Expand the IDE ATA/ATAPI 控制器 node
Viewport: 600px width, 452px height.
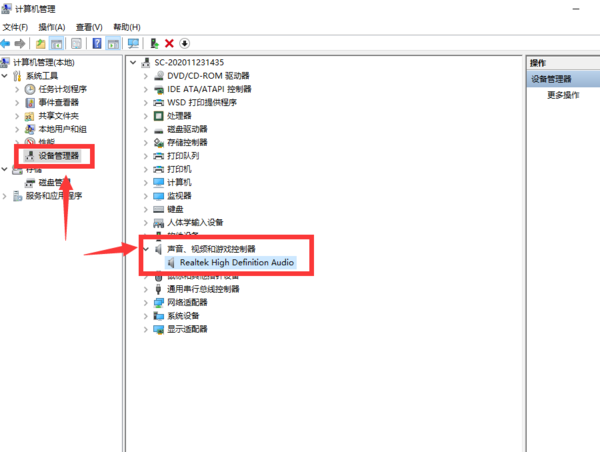(145, 89)
